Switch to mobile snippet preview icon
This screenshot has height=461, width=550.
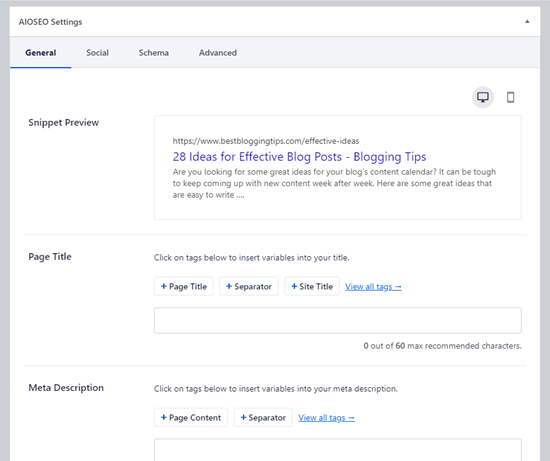click(510, 97)
